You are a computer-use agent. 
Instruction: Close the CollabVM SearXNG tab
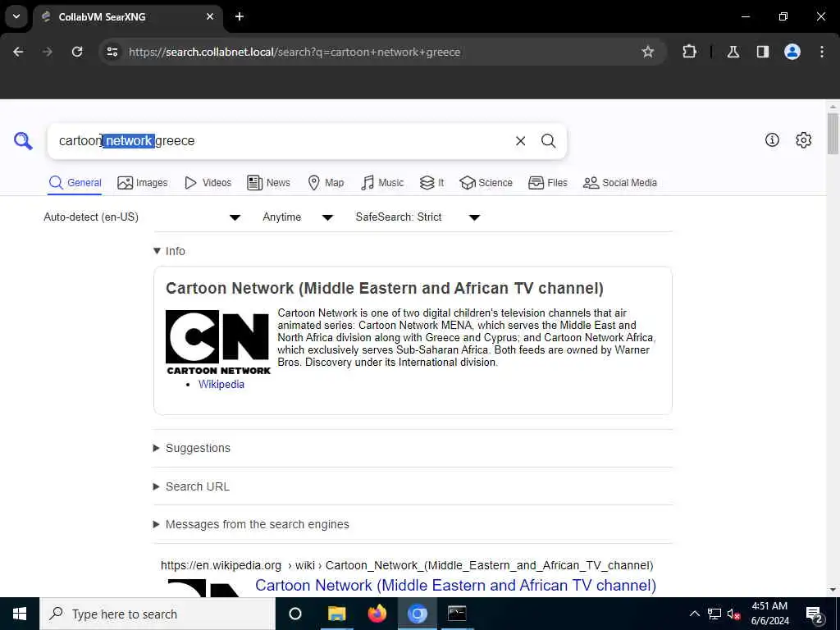(x=210, y=16)
